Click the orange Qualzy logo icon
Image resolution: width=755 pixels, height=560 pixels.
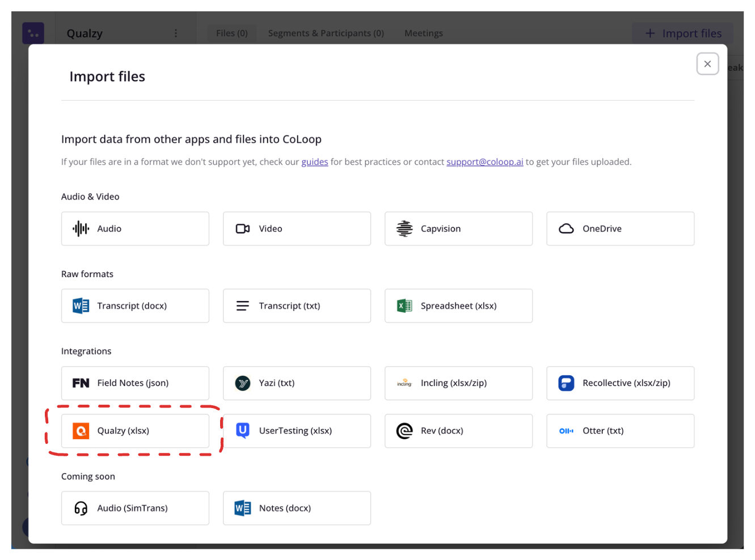pyautogui.click(x=81, y=431)
